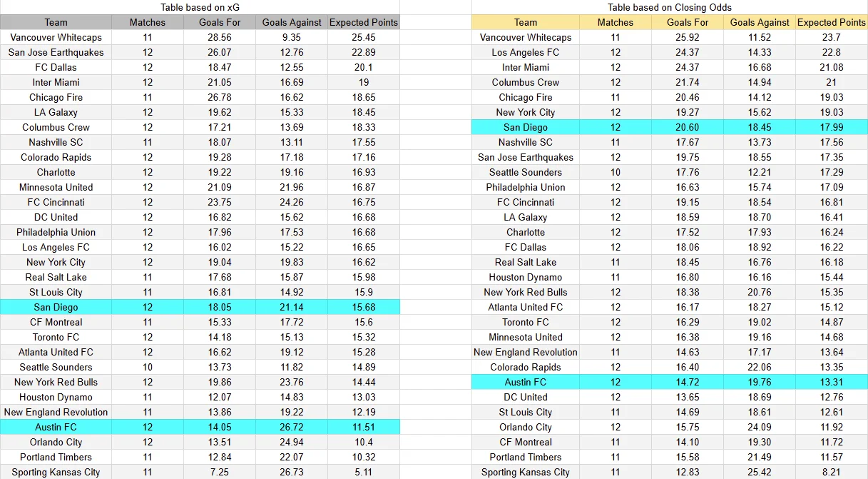Select New York Red Bulls' 23.76 Goals Against
The width and height of the screenshot is (868, 479).
click(292, 382)
